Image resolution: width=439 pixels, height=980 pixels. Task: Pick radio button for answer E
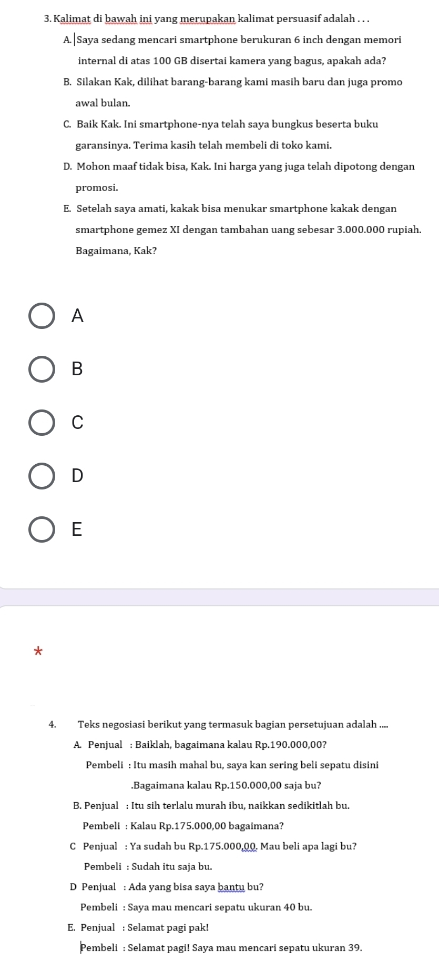42,529
